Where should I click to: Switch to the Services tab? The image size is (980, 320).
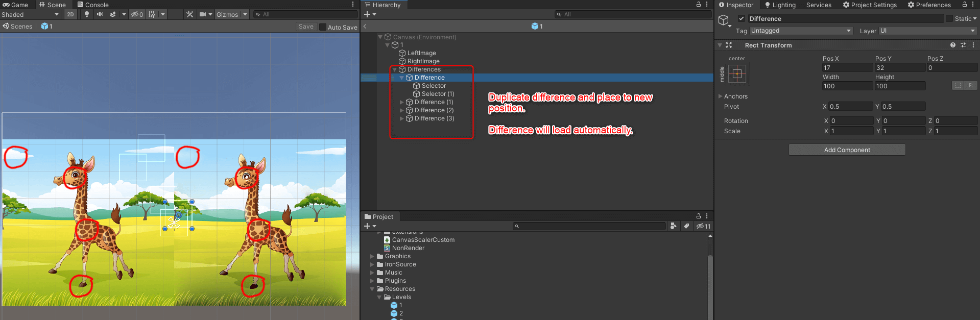819,5
